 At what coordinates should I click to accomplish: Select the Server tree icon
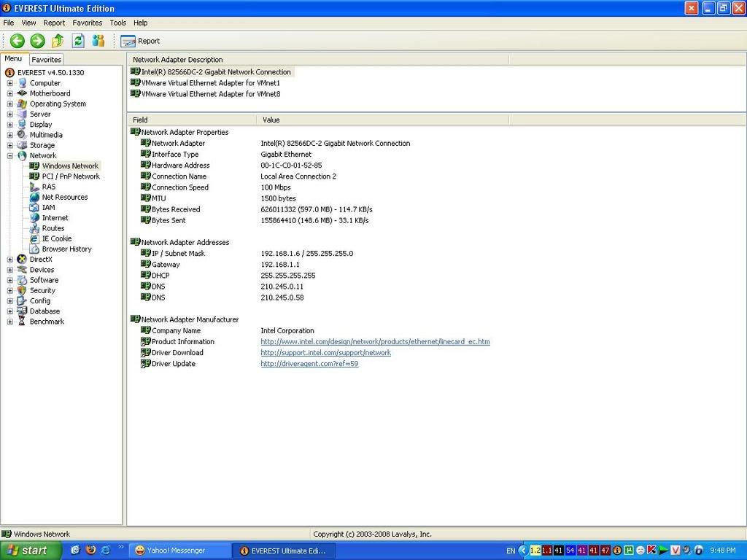click(x=22, y=114)
